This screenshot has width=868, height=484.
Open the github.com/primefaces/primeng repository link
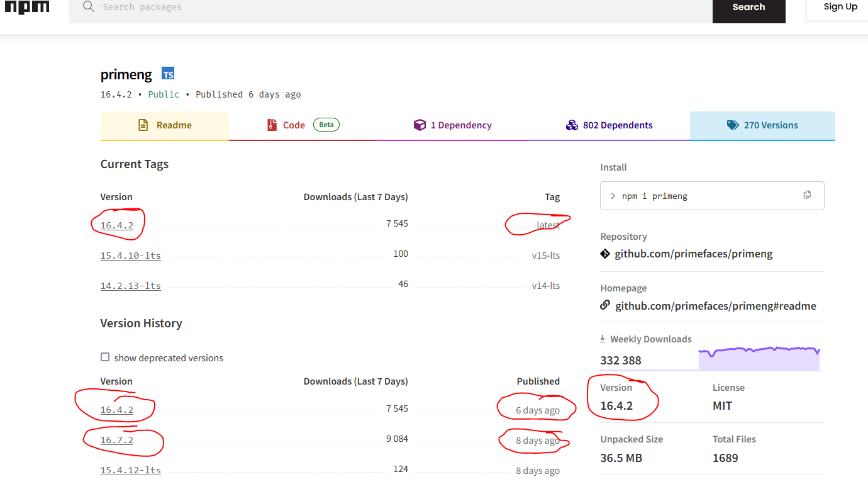pos(694,254)
